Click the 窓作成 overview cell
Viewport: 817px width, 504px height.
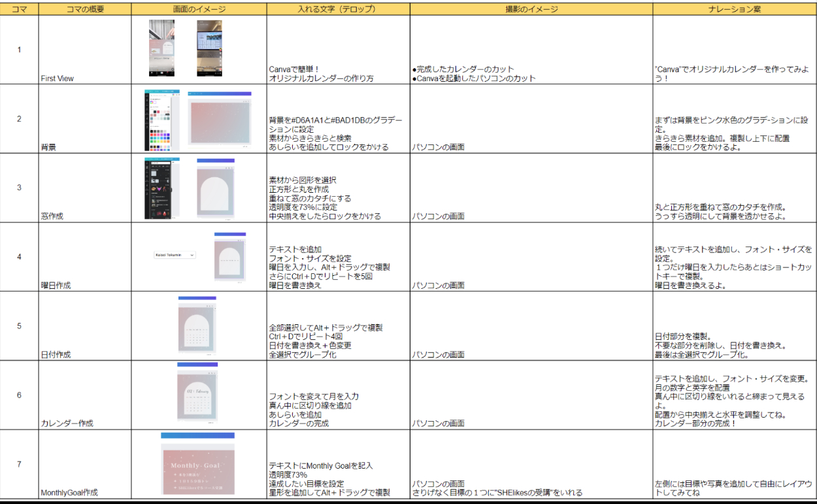[x=85, y=188]
